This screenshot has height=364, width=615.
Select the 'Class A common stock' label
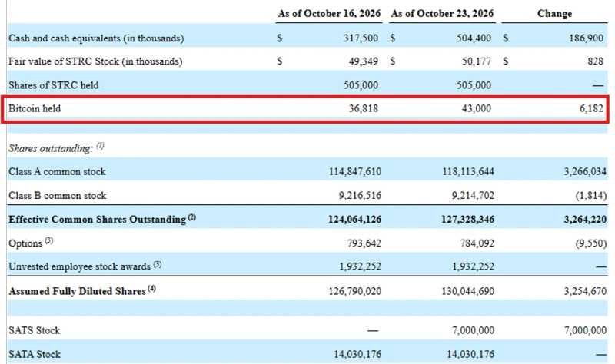(x=57, y=171)
